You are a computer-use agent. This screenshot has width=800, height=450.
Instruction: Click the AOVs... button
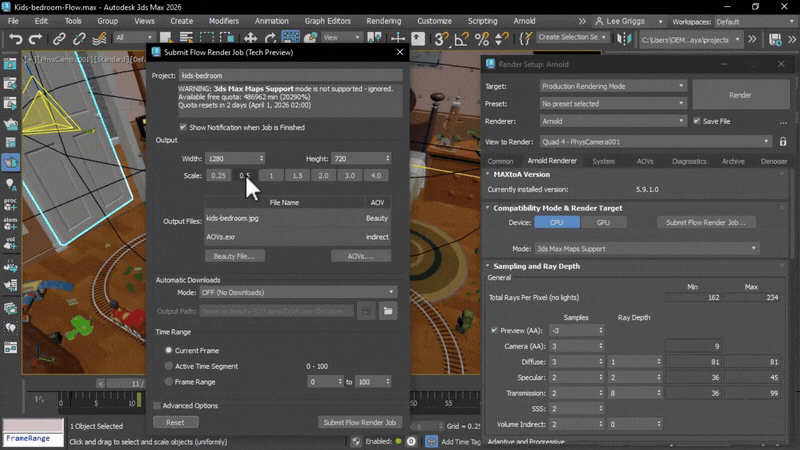361,256
